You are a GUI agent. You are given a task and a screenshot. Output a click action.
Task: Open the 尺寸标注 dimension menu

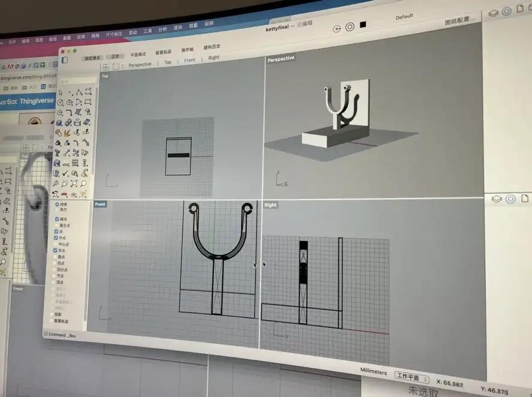114,34
